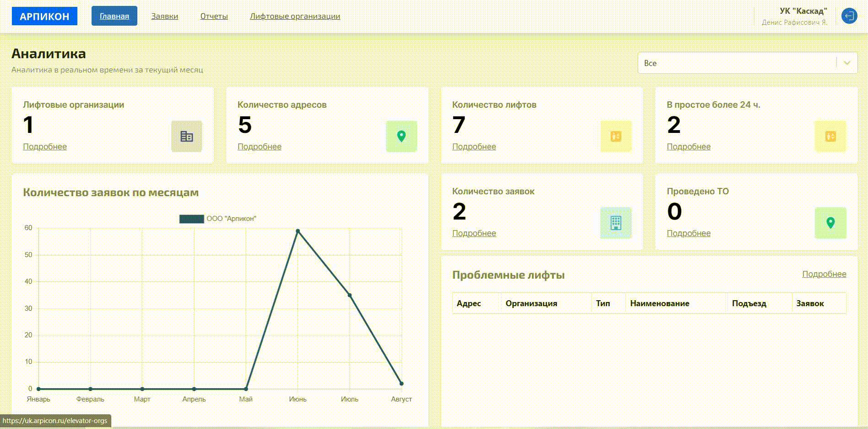Select the Главная tab
868x429 pixels.
(x=114, y=16)
